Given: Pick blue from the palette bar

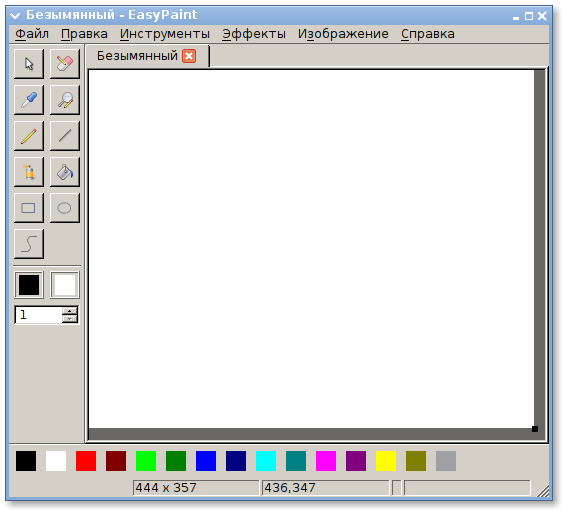Looking at the screenshot, I should [x=206, y=461].
